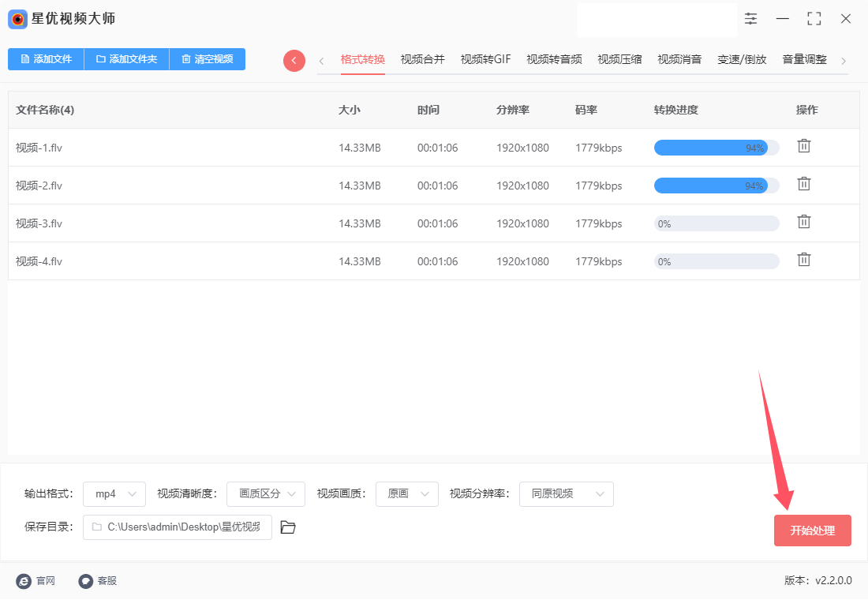Switch to the 视频转音频 tab

click(554, 59)
